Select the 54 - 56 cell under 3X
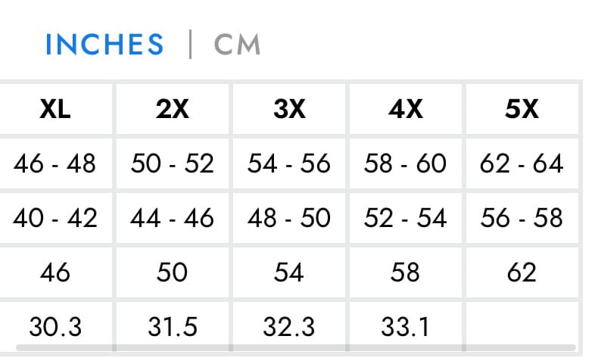The image size is (595, 364). [288, 163]
